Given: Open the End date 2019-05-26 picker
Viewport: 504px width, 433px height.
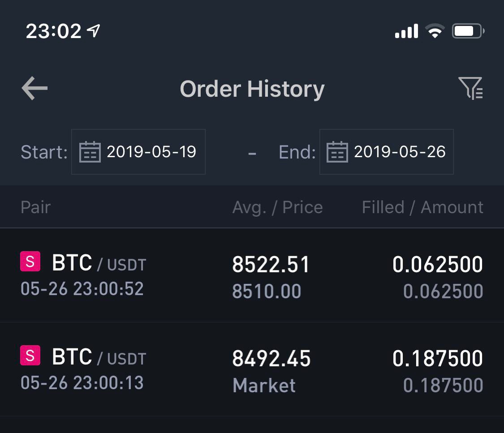Looking at the screenshot, I should pos(386,152).
